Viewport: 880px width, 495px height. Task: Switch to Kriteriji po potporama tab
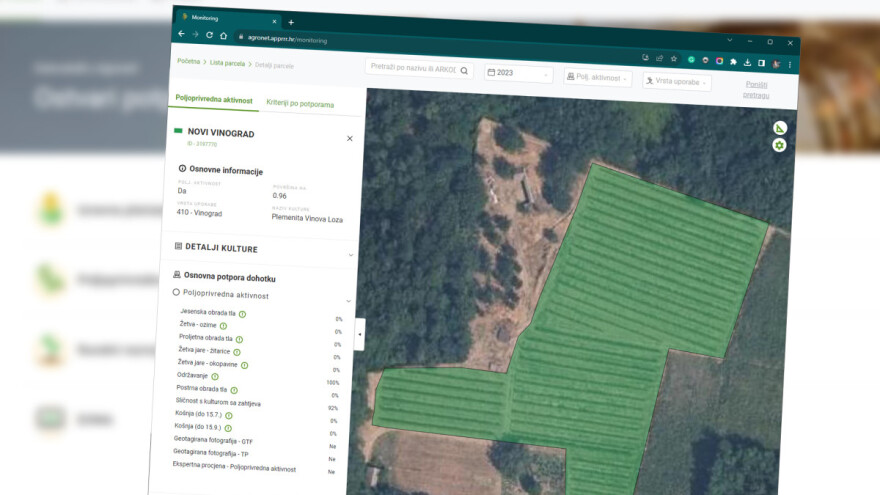(300, 104)
